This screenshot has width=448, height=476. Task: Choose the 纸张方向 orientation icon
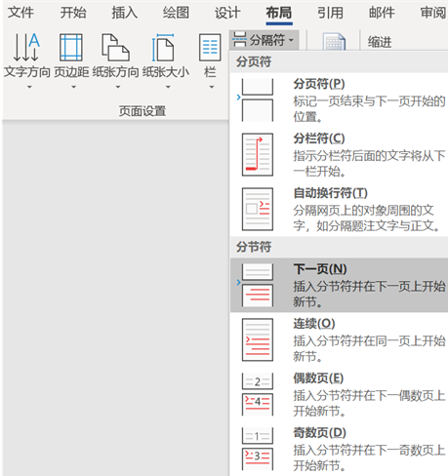click(115, 47)
